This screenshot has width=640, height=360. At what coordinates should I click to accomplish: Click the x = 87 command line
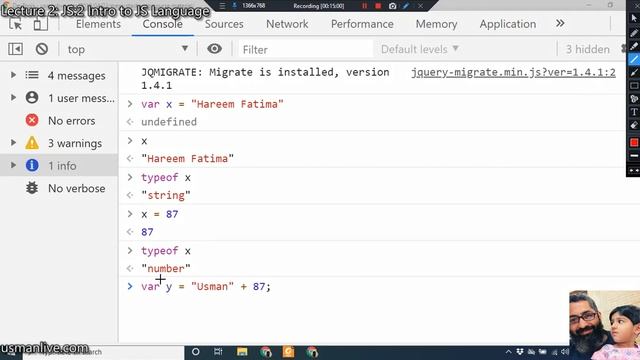(160, 214)
